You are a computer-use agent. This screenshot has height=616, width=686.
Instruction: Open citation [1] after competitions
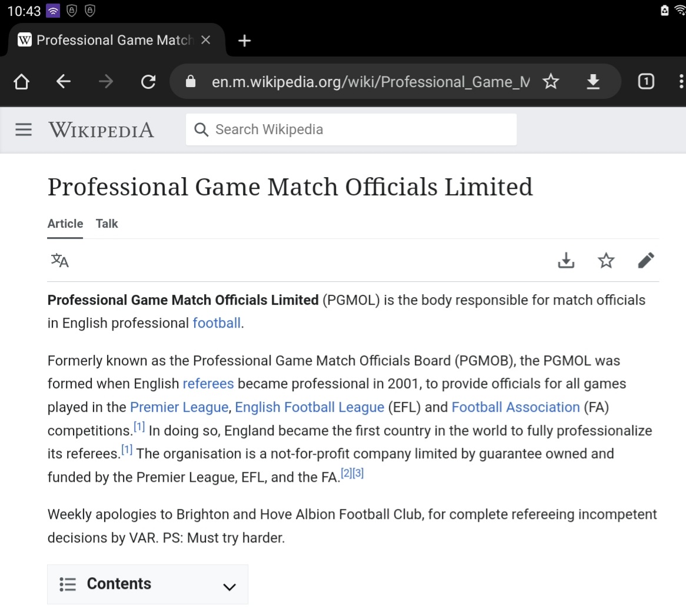point(139,427)
